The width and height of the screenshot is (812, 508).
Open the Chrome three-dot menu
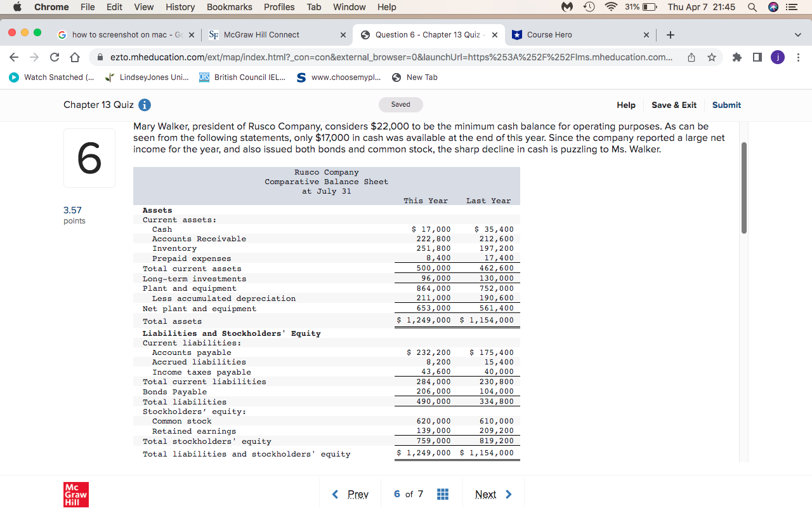coord(798,57)
